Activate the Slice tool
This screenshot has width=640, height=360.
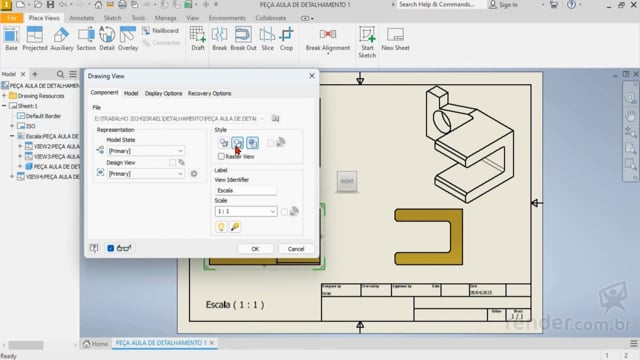[267, 39]
